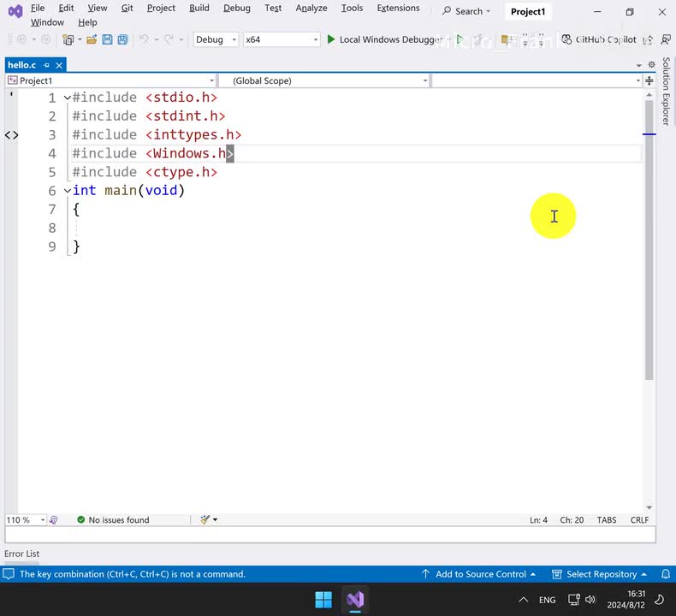Click the New Project toolbar icon
This screenshot has height=616, width=676.
[68, 39]
